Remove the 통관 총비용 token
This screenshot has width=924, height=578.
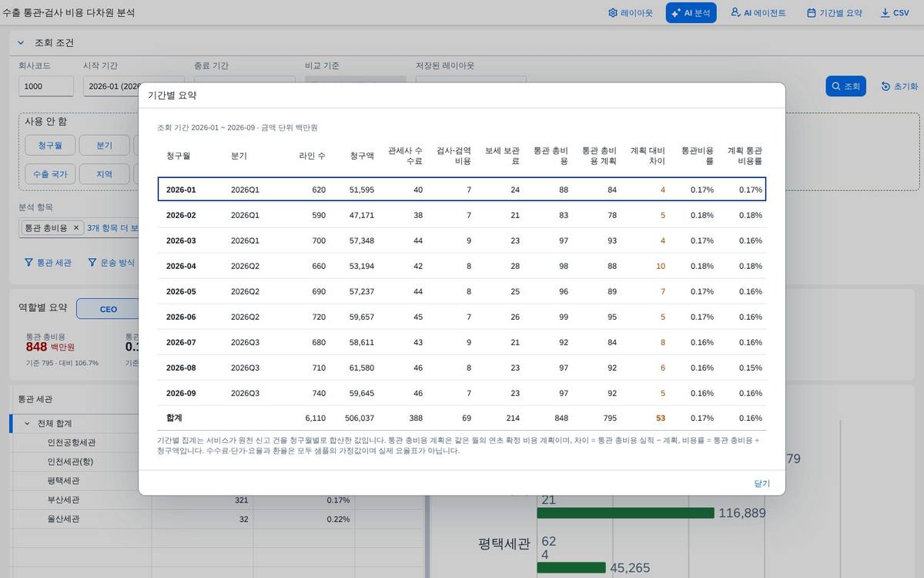point(75,228)
